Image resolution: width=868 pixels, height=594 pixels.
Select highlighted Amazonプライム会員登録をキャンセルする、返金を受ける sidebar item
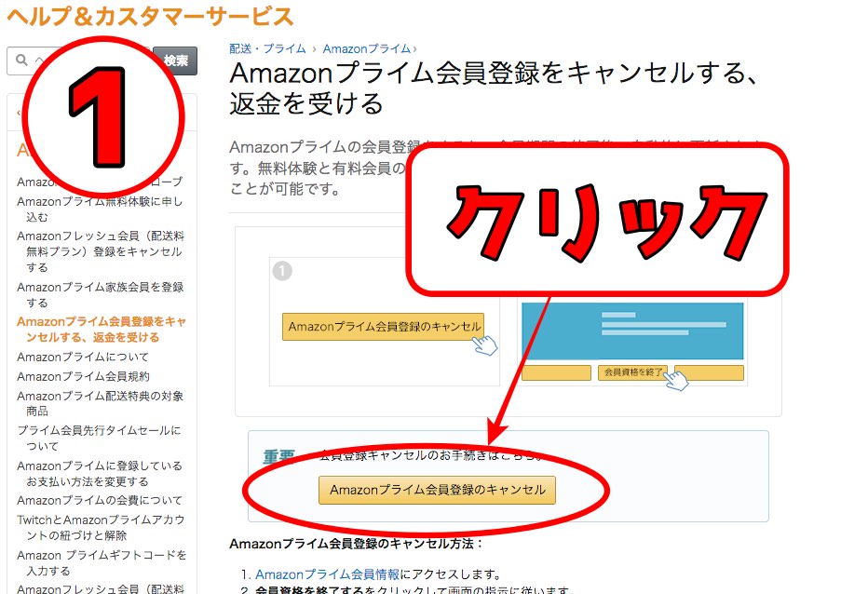pos(102,330)
